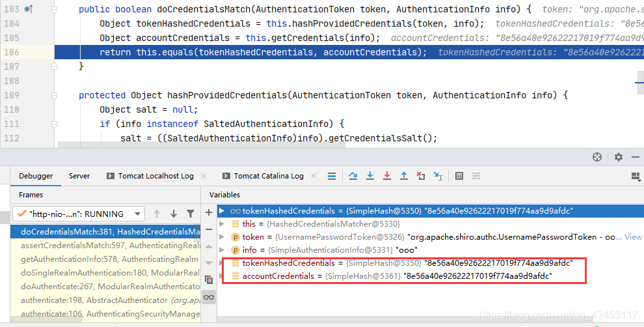
Task: Click the Variables panel header
Action: 224,195
